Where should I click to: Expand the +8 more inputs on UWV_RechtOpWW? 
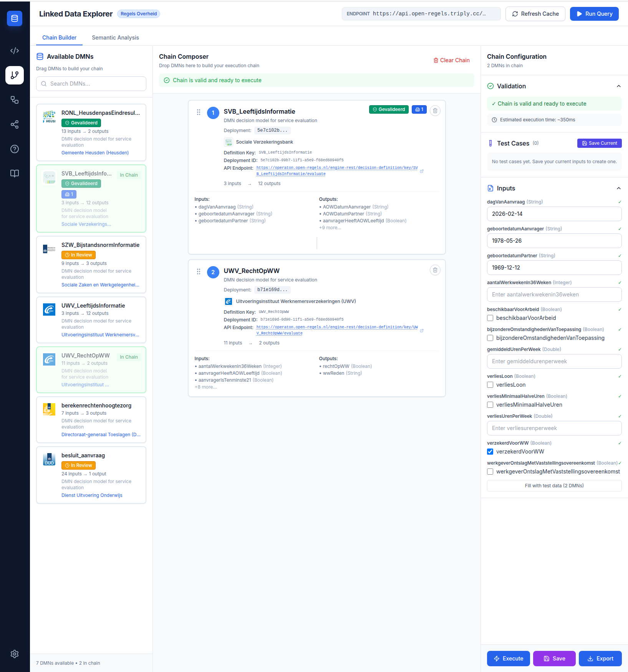point(206,387)
